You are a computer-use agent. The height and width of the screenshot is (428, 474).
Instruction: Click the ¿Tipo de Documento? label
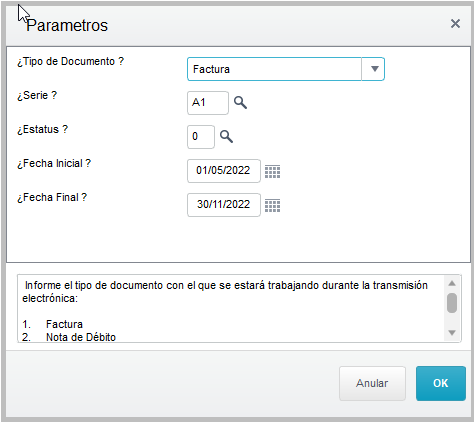click(70, 62)
